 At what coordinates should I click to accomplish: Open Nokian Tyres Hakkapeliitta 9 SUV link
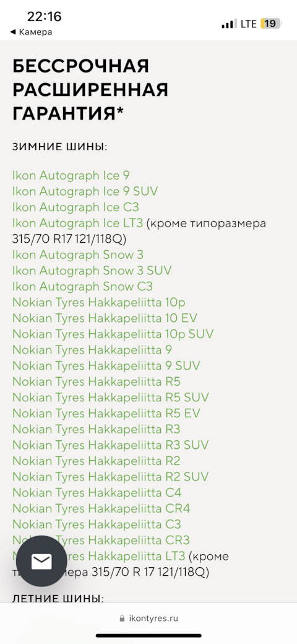[x=106, y=365]
